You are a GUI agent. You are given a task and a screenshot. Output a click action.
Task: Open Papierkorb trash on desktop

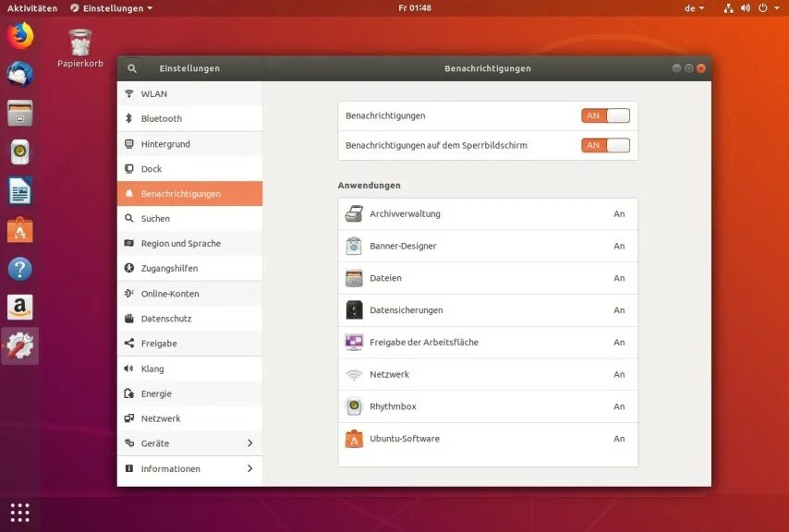click(x=80, y=48)
